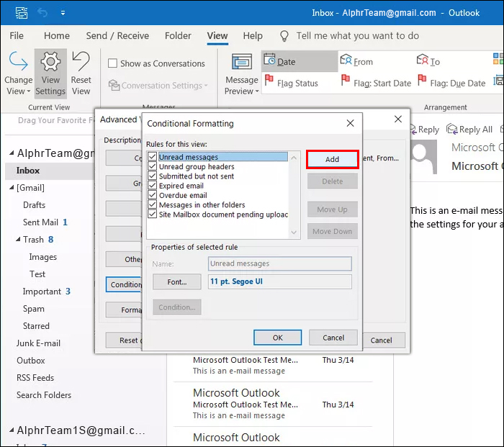Image resolution: width=504 pixels, height=447 pixels.
Task: Arrange by Flag: Start Date
Action: pos(376,82)
